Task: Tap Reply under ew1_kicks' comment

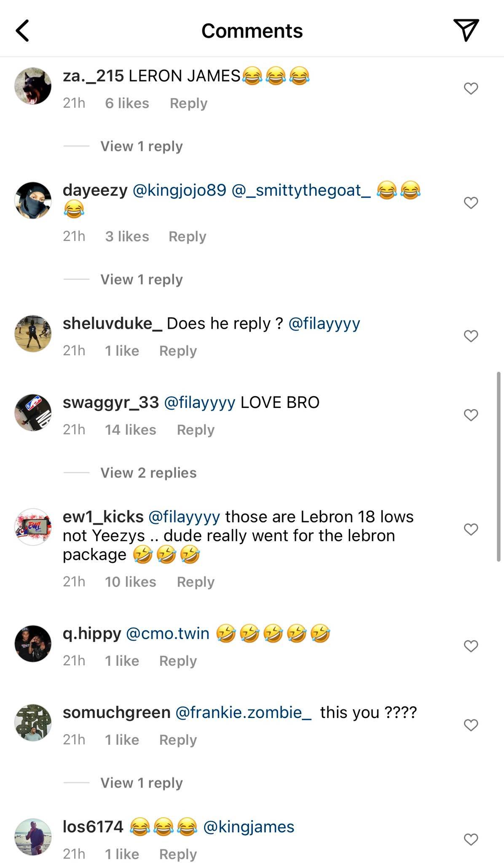Action: coord(196,582)
